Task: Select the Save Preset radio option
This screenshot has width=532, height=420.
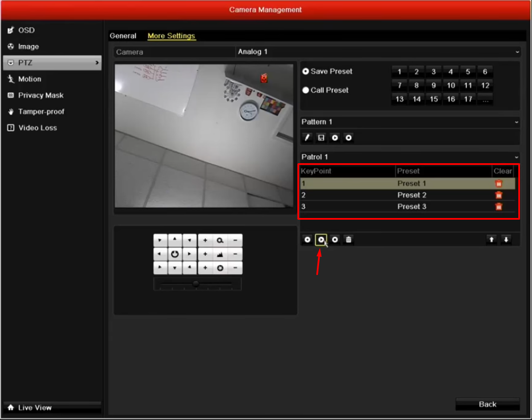Action: coord(306,71)
